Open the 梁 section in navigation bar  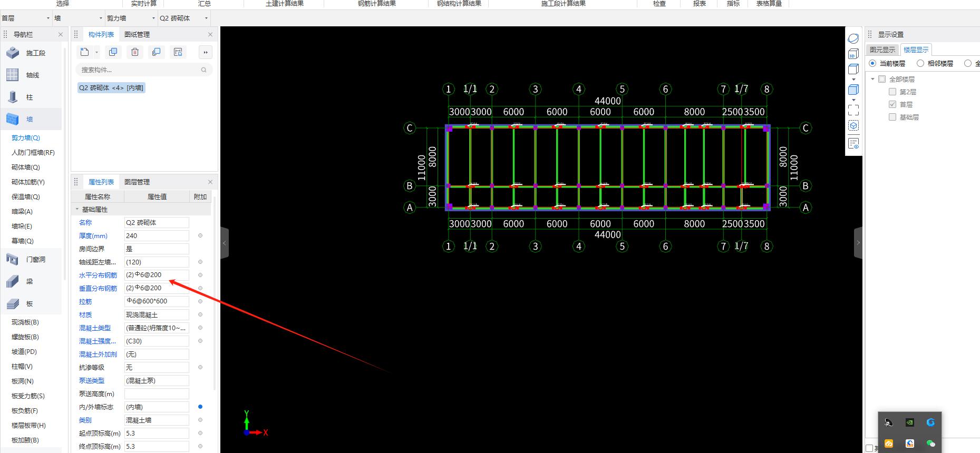coord(32,281)
